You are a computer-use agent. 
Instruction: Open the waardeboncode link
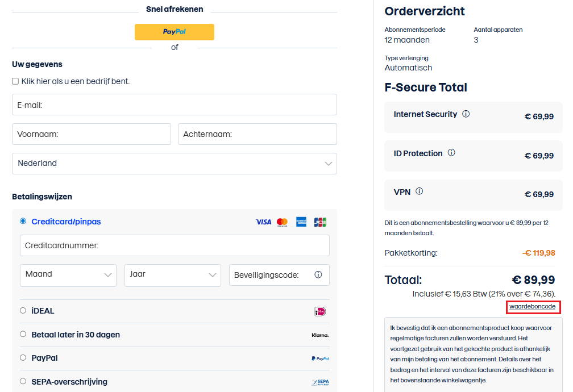533,306
